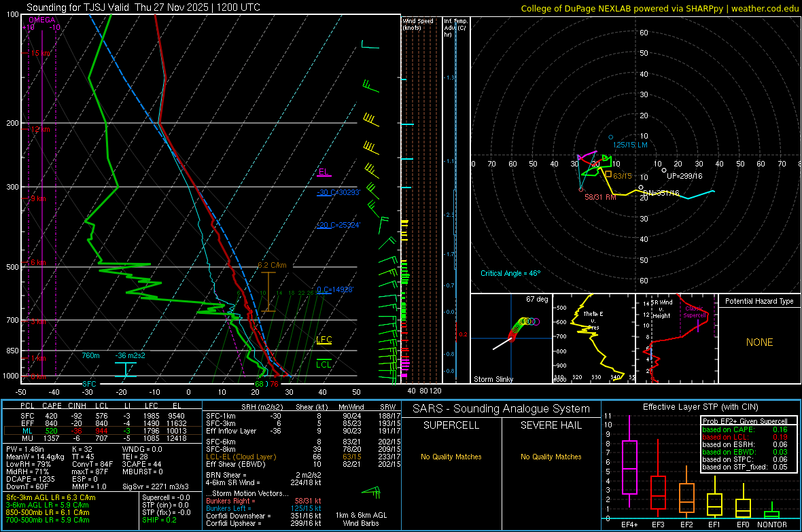Click 'STP (cin) = 0.0' value

[165, 505]
